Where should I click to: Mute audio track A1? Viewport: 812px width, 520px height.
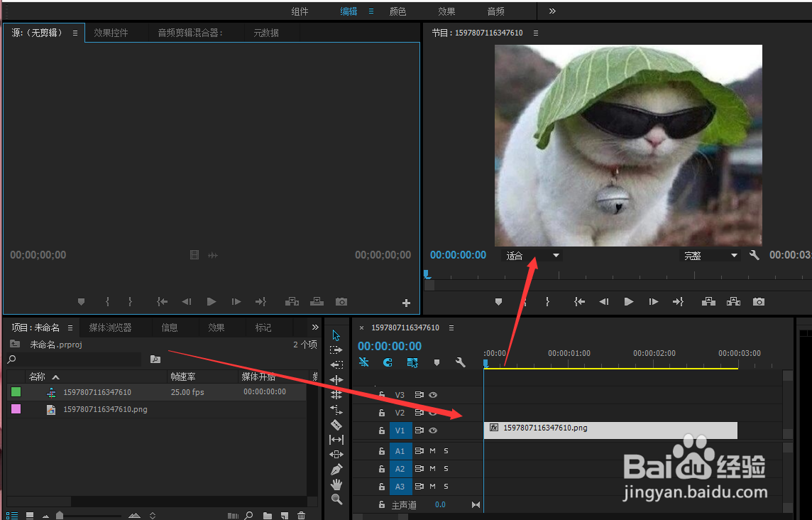pos(432,451)
